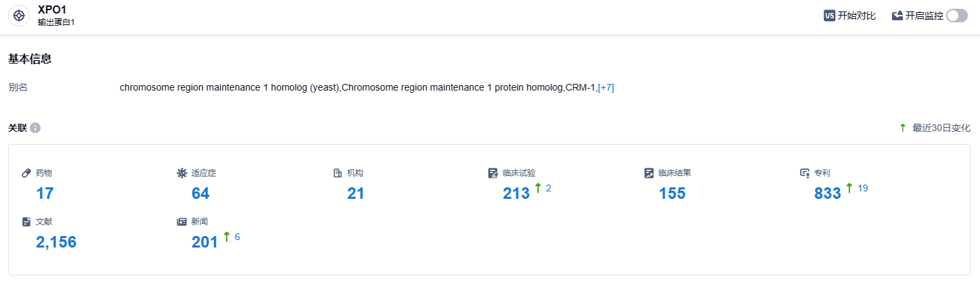Click the VS compare icon
Screen dimensions: 980x282
pos(829,16)
